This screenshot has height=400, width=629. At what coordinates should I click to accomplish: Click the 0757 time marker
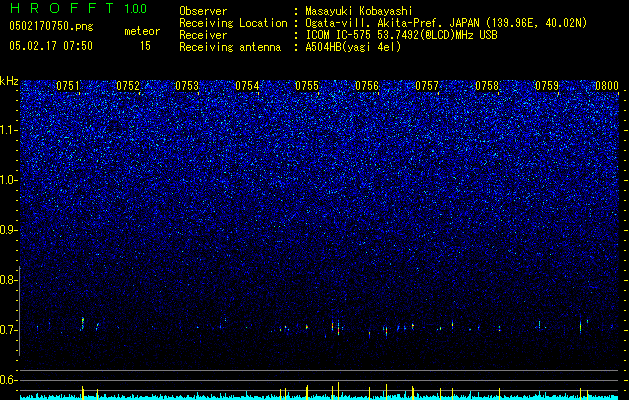tap(427, 86)
